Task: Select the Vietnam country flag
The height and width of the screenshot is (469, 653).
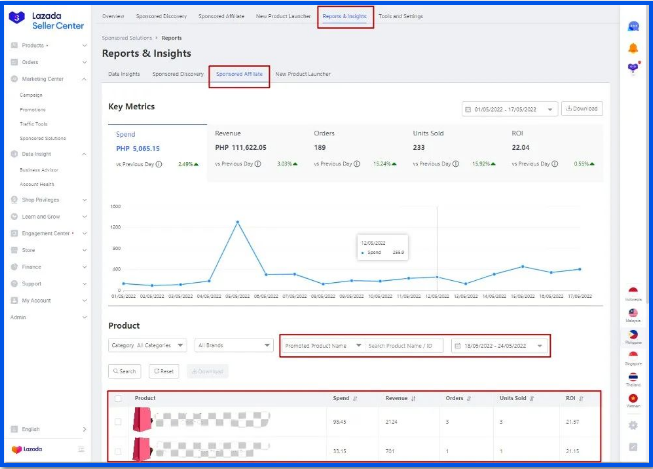Action: [x=634, y=400]
